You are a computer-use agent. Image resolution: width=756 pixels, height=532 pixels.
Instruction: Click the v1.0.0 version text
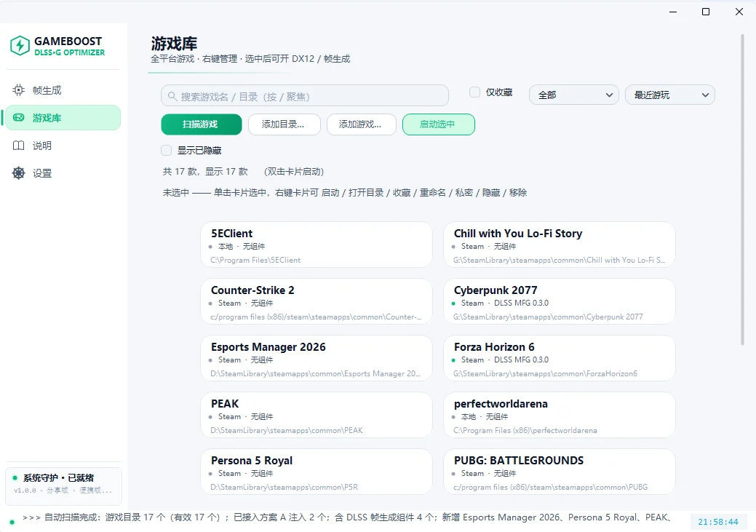(25, 491)
